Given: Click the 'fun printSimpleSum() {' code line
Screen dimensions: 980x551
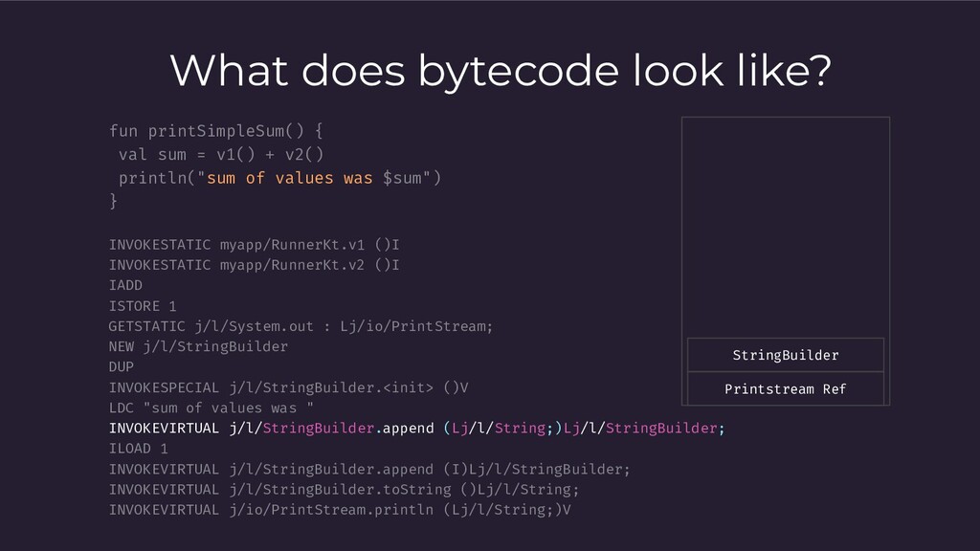Looking at the screenshot, I should click(x=215, y=130).
